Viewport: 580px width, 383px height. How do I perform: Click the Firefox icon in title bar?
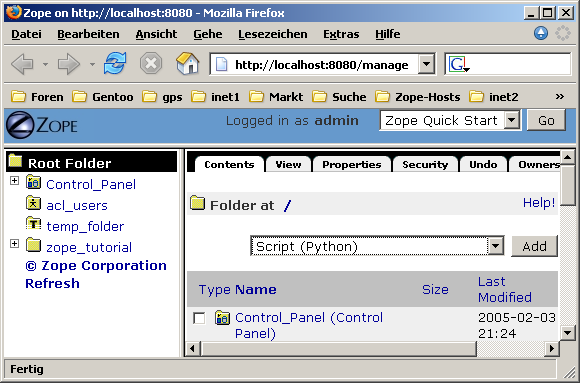tap(13, 12)
